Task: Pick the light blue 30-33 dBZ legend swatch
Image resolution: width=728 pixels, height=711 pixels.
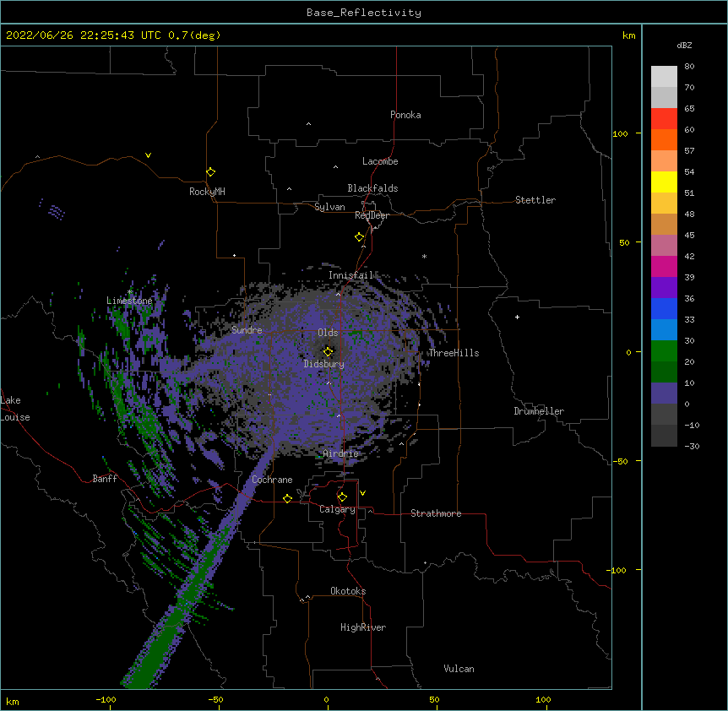Action: [664, 330]
